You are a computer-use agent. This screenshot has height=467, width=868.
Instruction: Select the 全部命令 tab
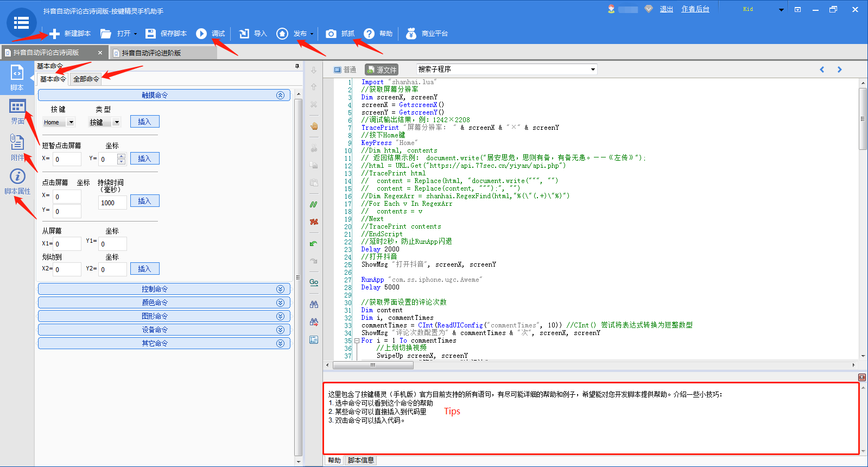[x=86, y=79]
